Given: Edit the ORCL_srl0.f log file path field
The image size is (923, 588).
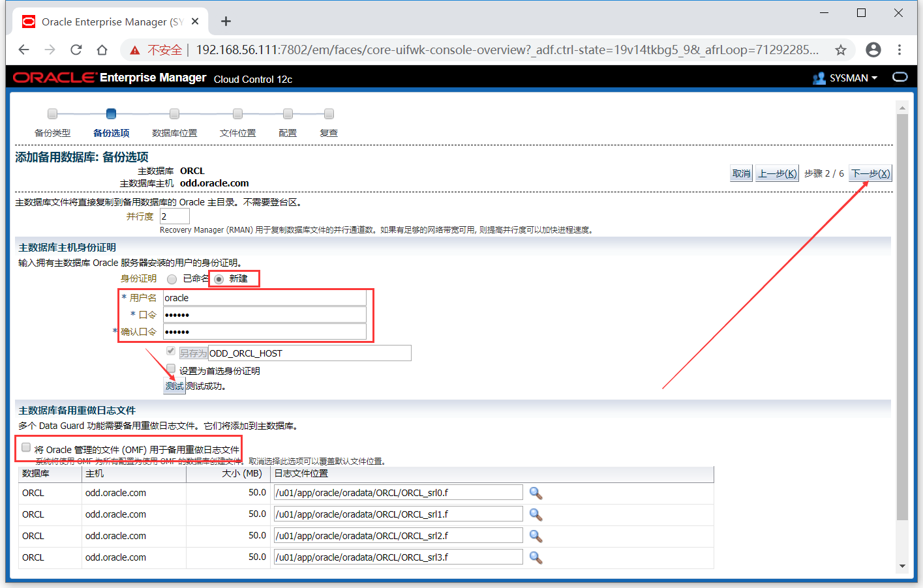Looking at the screenshot, I should [x=399, y=493].
